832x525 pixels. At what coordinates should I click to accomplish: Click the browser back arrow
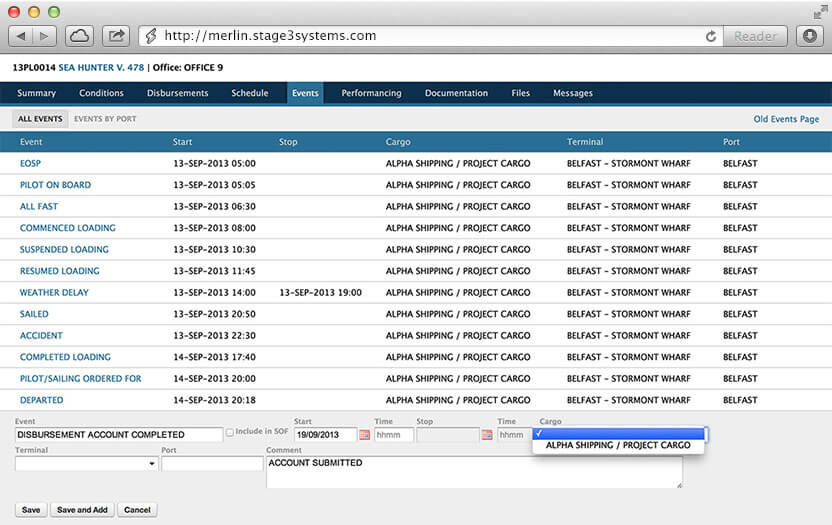22,35
